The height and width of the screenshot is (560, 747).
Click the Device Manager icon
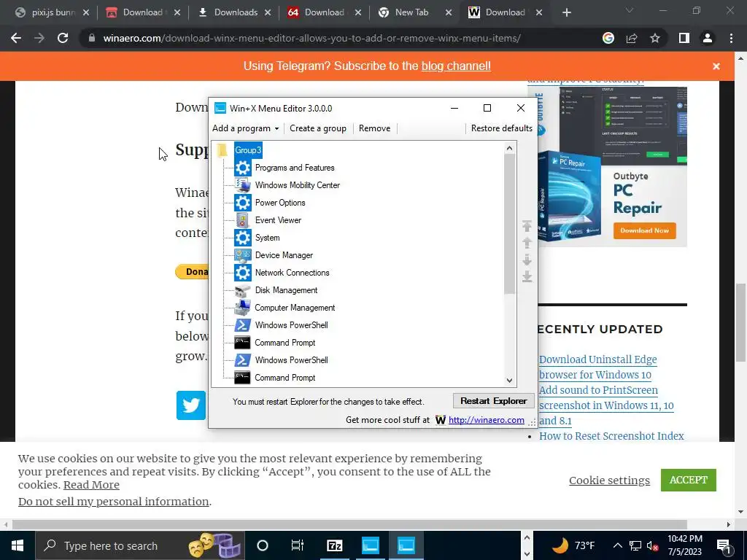242,255
